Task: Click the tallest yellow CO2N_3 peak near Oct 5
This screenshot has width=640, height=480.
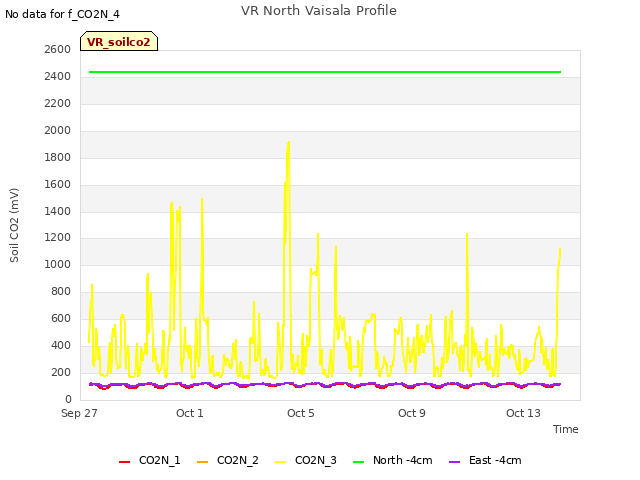Action: point(289,143)
